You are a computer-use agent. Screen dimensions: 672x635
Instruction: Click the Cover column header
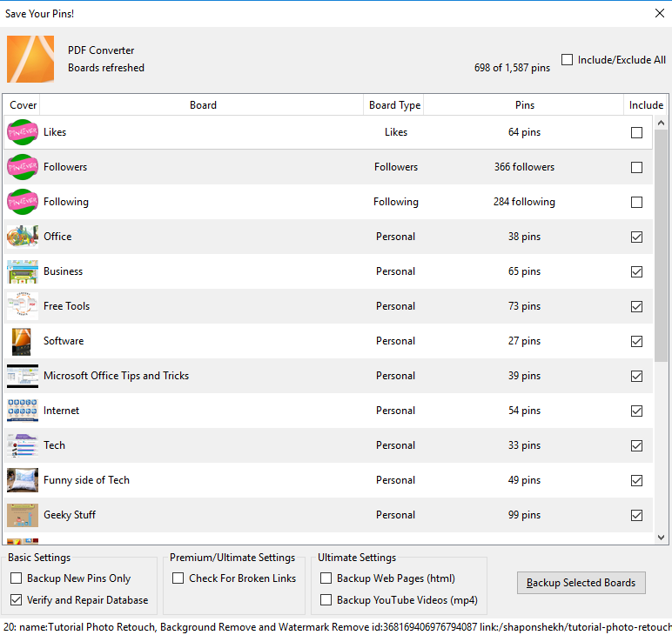click(x=23, y=105)
